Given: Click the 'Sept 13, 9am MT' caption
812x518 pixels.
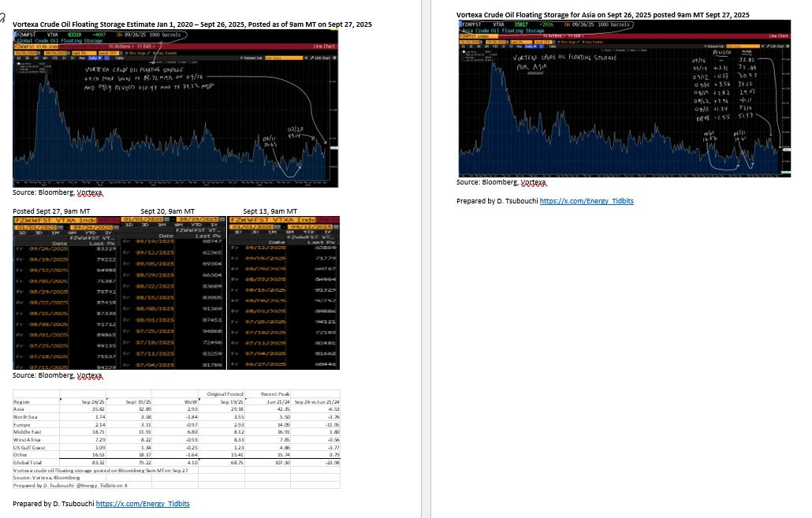Looking at the screenshot, I should pyautogui.click(x=270, y=211).
